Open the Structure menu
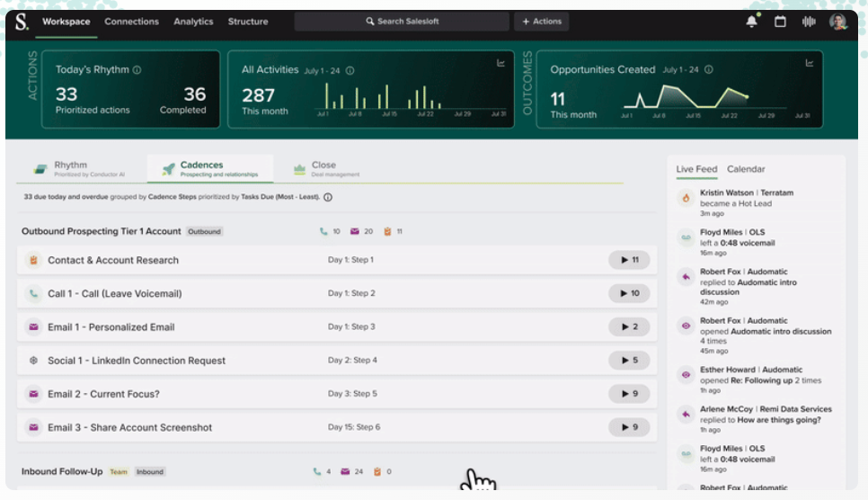Screen dimensions: 868x500 248,22
